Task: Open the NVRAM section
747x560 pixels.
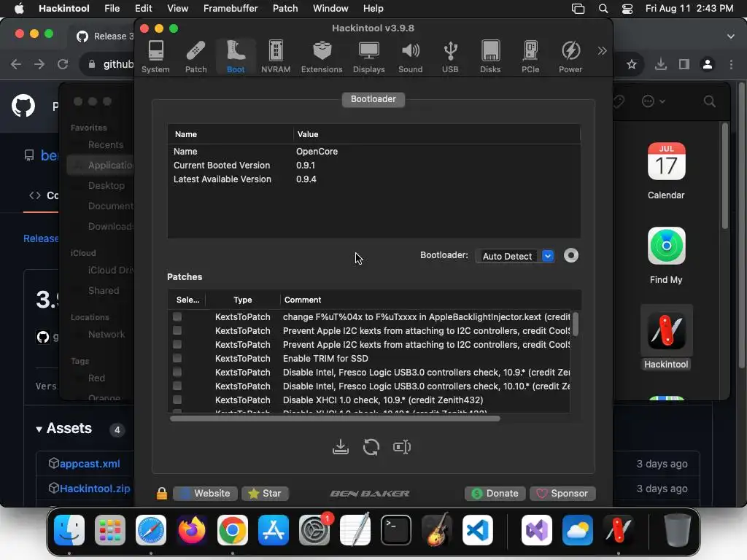Action: click(275, 57)
